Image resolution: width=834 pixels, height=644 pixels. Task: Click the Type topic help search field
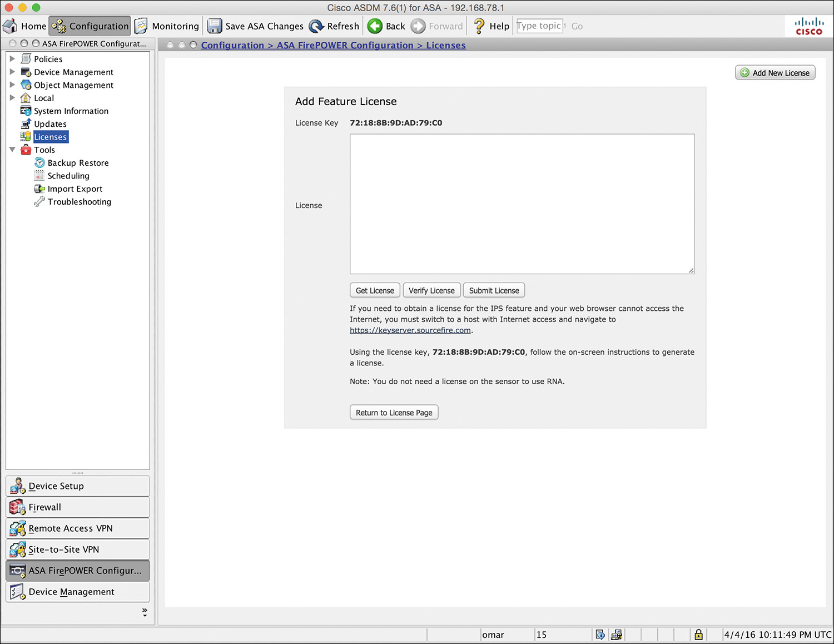click(x=539, y=26)
